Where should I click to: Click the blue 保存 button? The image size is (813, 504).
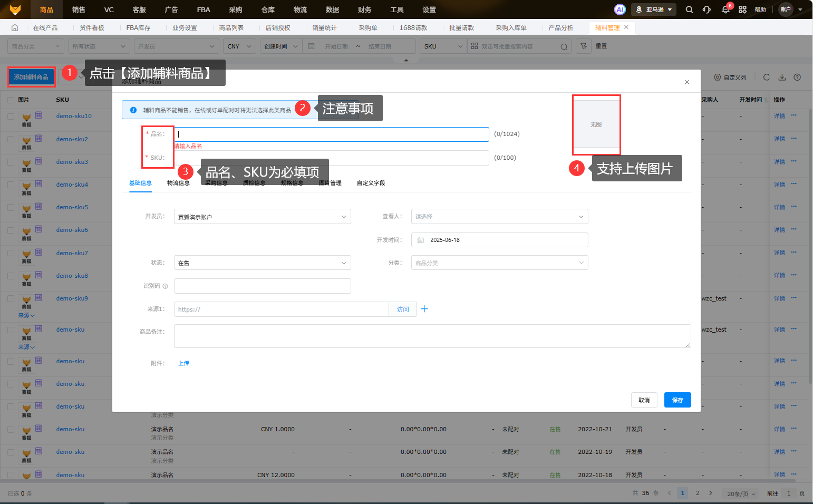[x=677, y=400]
